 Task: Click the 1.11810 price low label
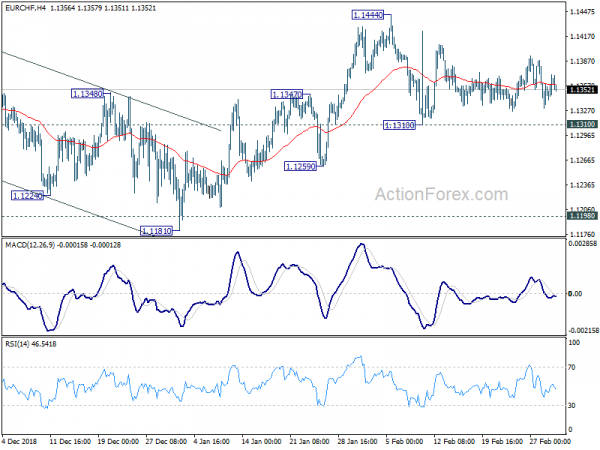click(x=156, y=231)
